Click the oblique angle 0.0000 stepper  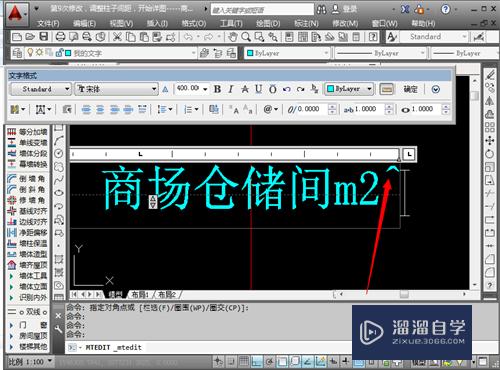[x=332, y=109]
